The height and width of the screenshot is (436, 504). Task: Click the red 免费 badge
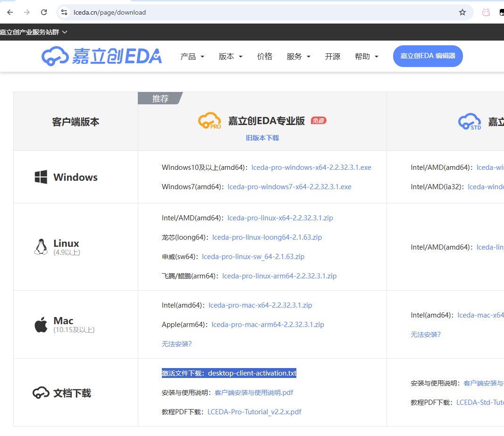coord(319,120)
